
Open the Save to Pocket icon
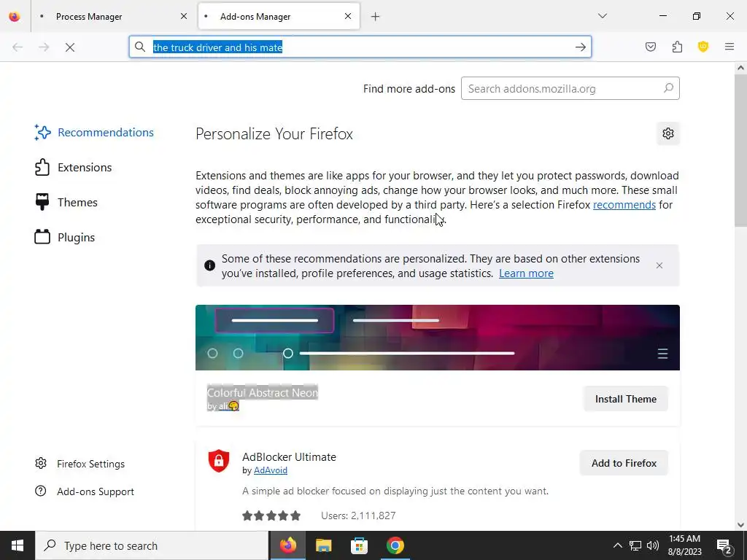click(x=650, y=47)
